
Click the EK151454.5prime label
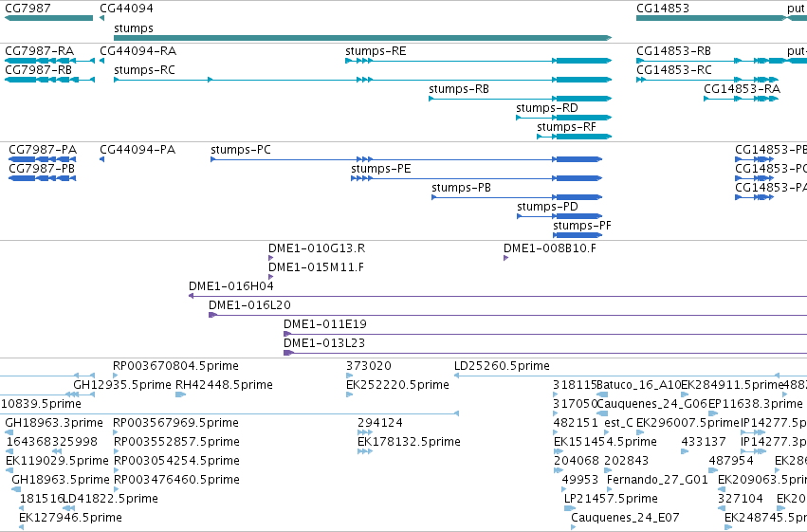point(605,442)
